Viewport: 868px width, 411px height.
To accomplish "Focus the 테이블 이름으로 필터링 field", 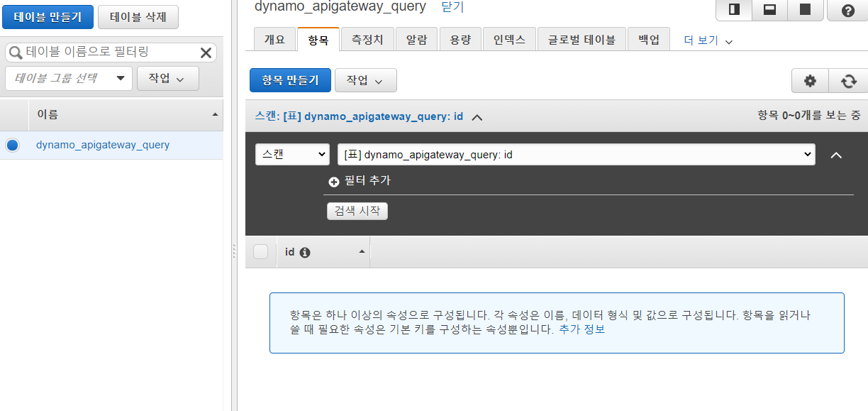I will point(111,53).
